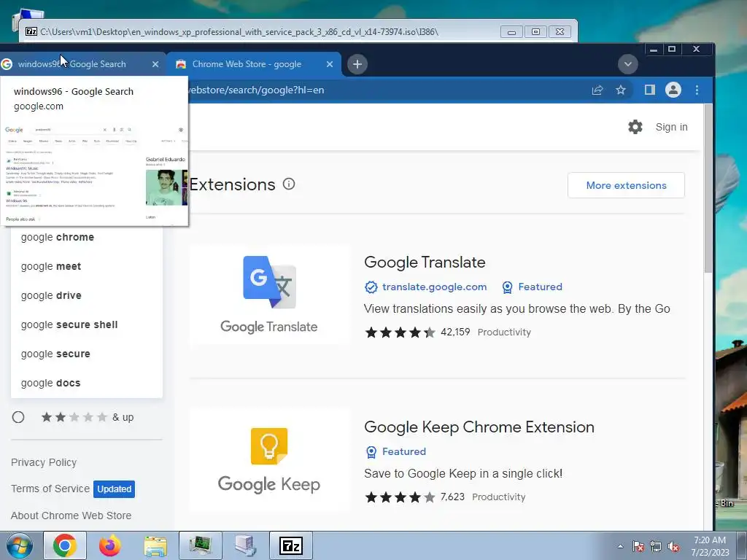The height and width of the screenshot is (560, 747).
Task: Click the Featured badge on Google Translate
Action: click(532, 287)
